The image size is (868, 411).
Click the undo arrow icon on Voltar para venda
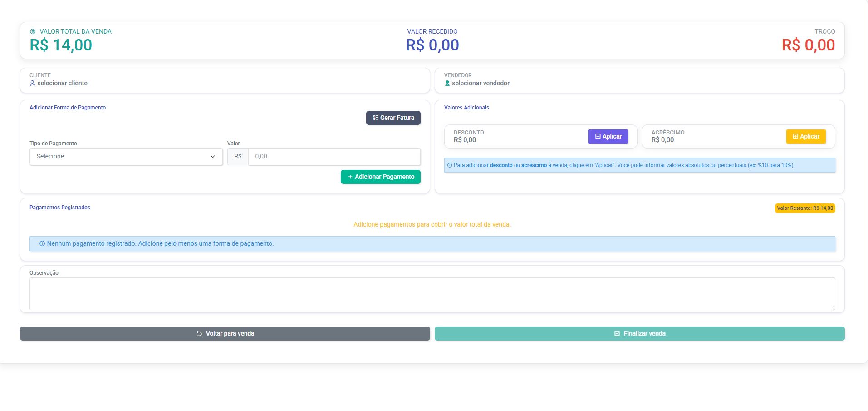(199, 334)
